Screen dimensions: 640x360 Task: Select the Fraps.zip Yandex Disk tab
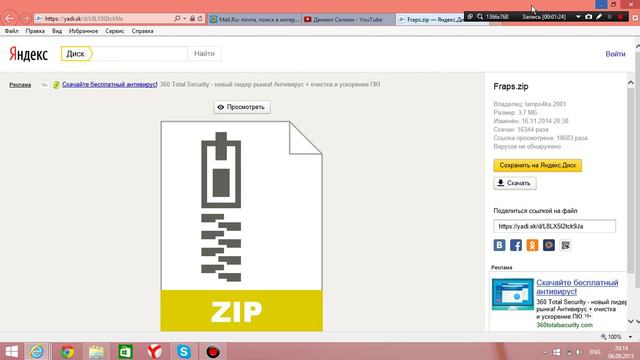[x=431, y=19]
